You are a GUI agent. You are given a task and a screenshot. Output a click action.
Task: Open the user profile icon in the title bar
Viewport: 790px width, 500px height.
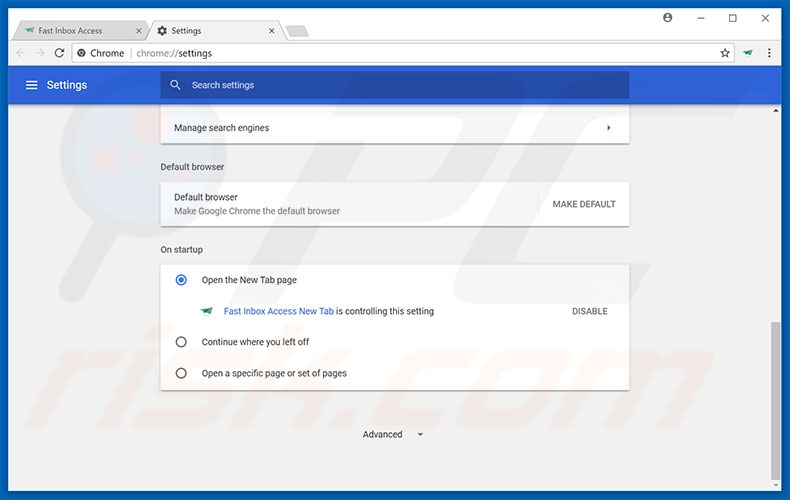point(667,18)
